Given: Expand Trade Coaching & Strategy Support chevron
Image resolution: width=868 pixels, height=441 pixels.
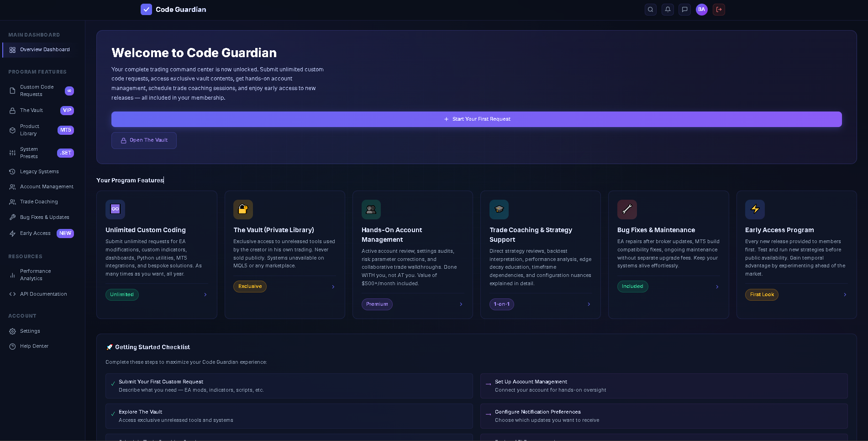Looking at the screenshot, I should [589, 304].
